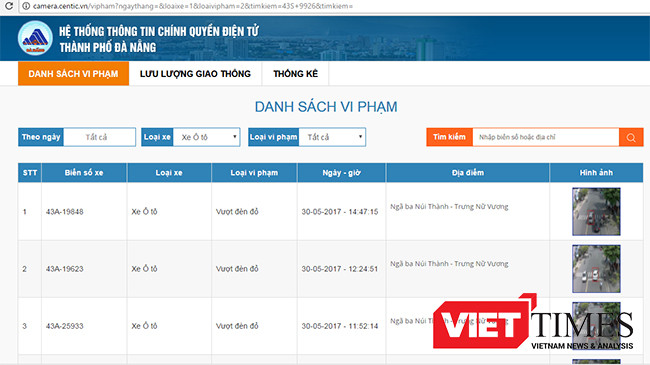
Task: Click the Danh sách vi phạm page heading
Action: point(326,107)
